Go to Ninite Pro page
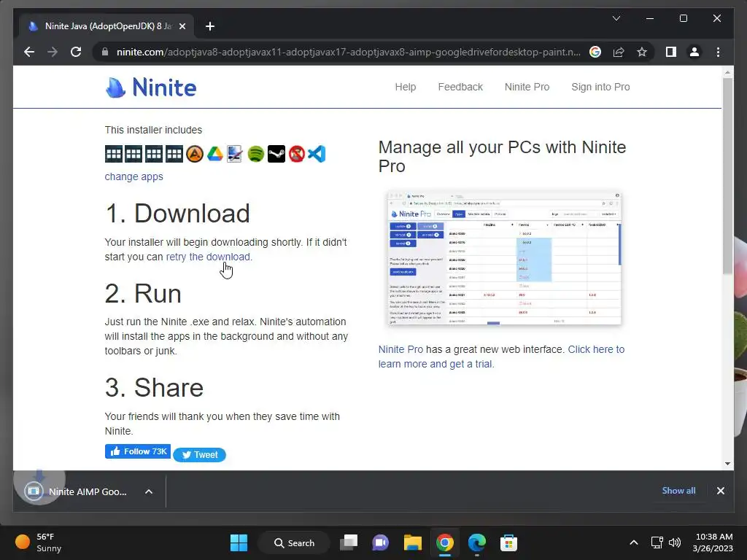The height and width of the screenshot is (560, 747). (x=527, y=87)
